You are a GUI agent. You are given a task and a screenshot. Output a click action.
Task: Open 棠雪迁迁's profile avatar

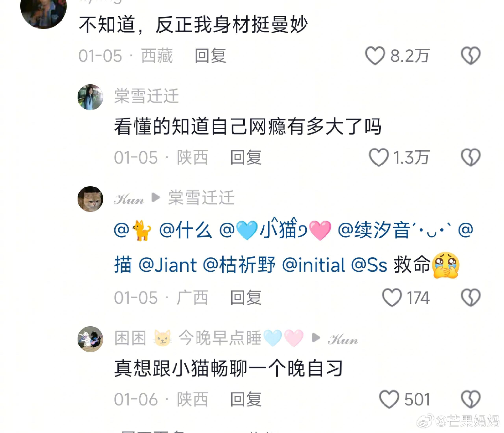coord(90,97)
